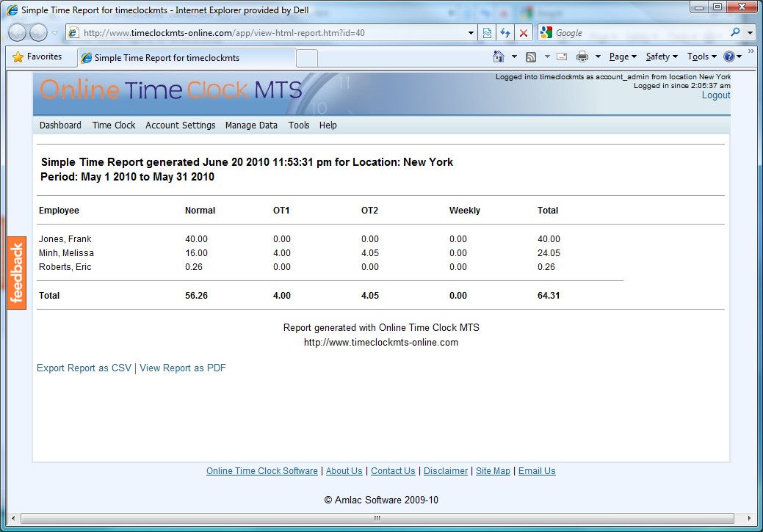Open the Time Clock menu item
The height and width of the screenshot is (532, 763).
click(x=114, y=125)
